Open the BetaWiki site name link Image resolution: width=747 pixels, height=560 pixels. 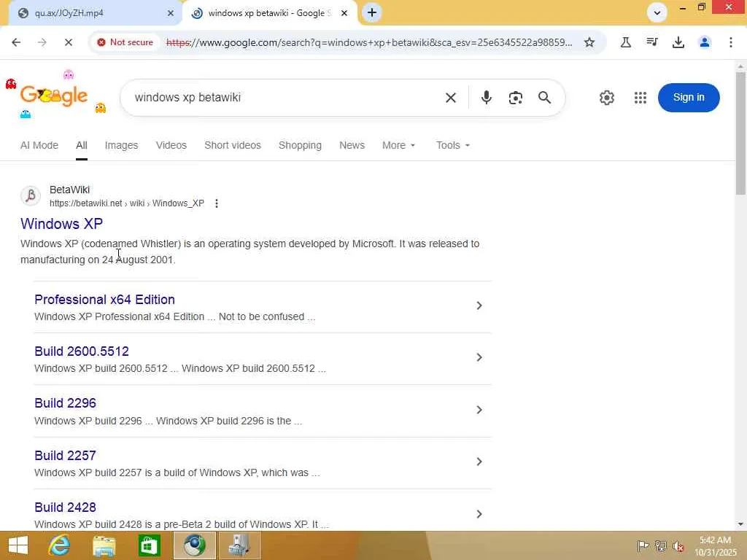click(69, 190)
